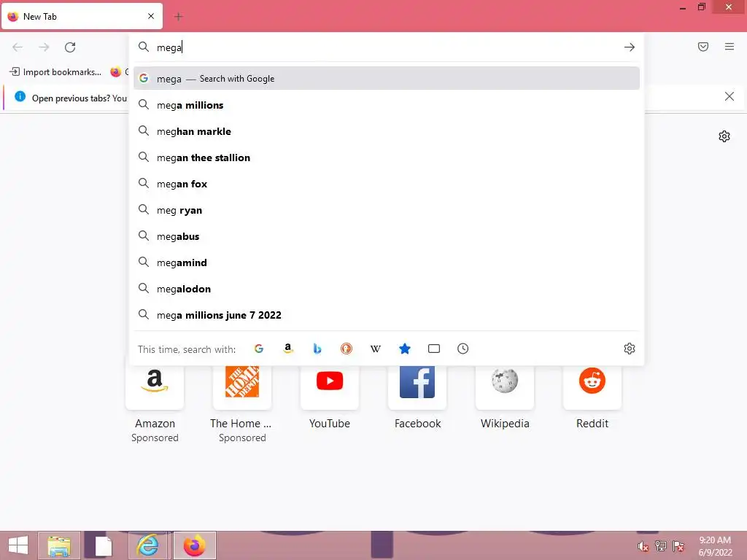Go forward one page
This screenshot has height=560, width=747.
pyautogui.click(x=44, y=47)
